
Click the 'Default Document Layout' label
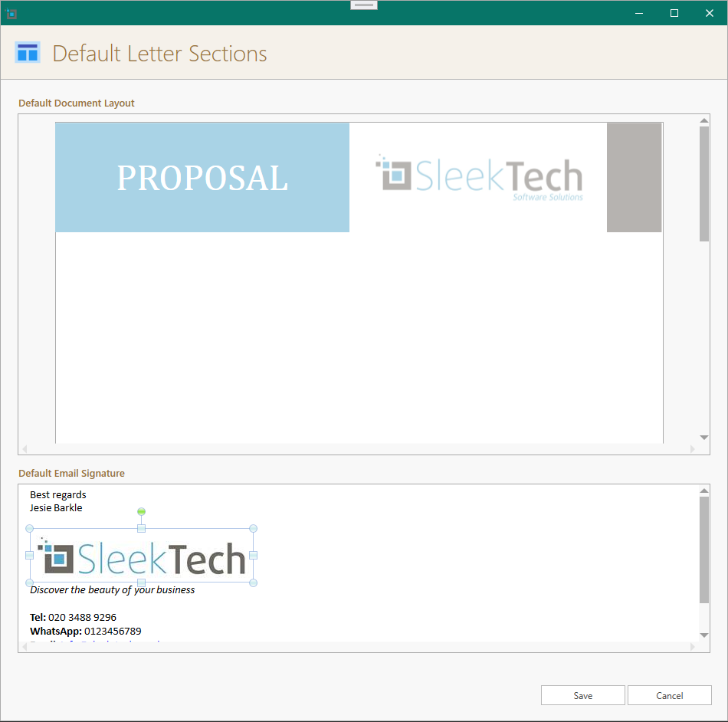point(77,103)
